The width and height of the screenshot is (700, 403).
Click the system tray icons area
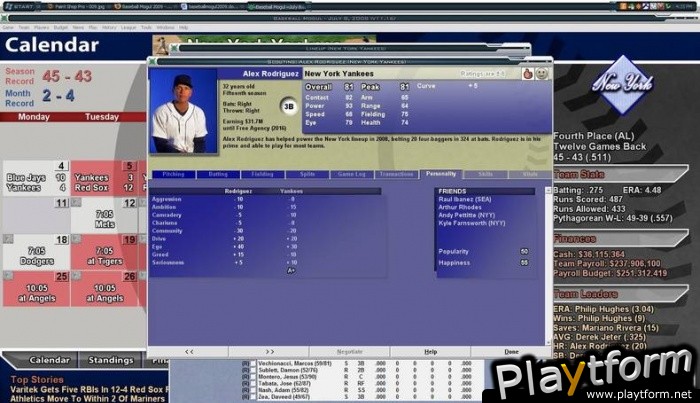point(645,6)
